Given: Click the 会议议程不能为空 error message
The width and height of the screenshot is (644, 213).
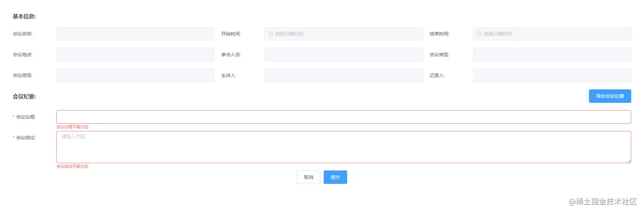Looking at the screenshot, I should [72, 127].
